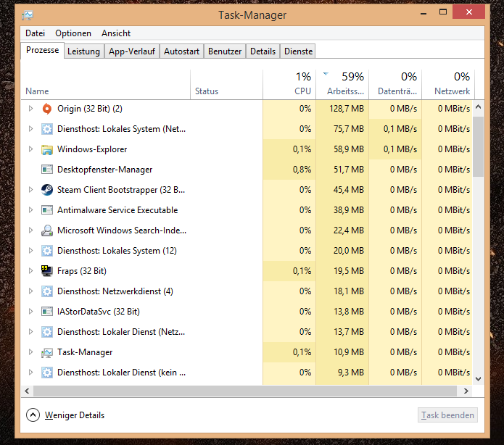This screenshot has height=445, width=504.
Task: Click the vertical scrollbar down arrow
Action: pos(479,379)
